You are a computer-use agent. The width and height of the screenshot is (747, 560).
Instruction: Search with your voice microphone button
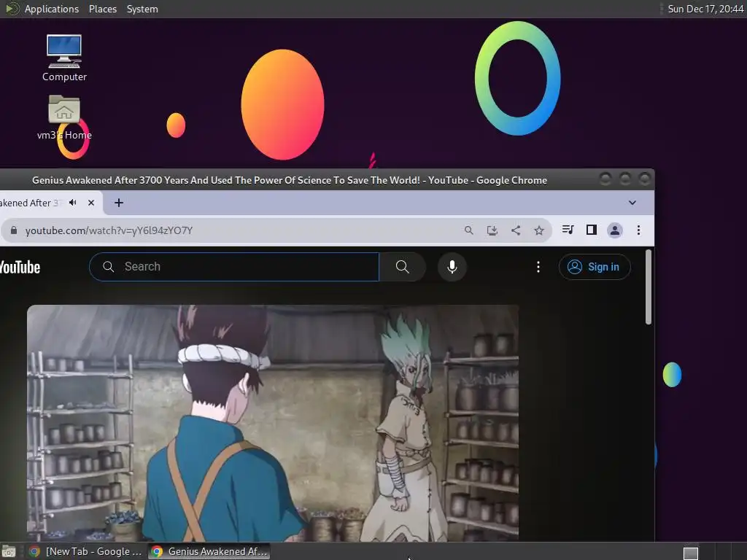(452, 267)
